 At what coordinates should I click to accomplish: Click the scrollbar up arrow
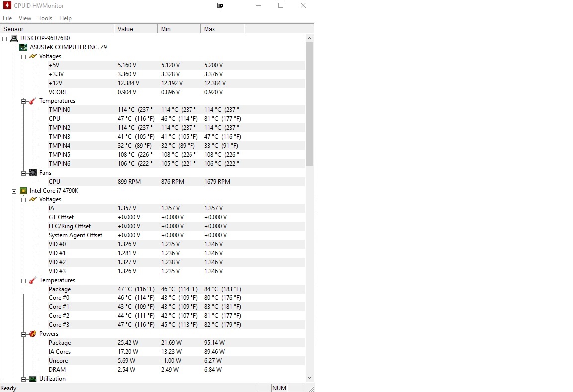click(309, 38)
